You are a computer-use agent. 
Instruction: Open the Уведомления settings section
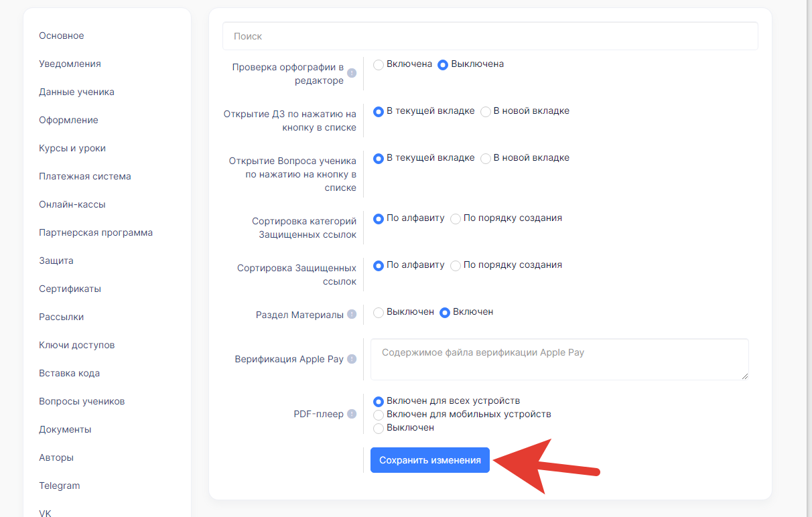point(70,64)
